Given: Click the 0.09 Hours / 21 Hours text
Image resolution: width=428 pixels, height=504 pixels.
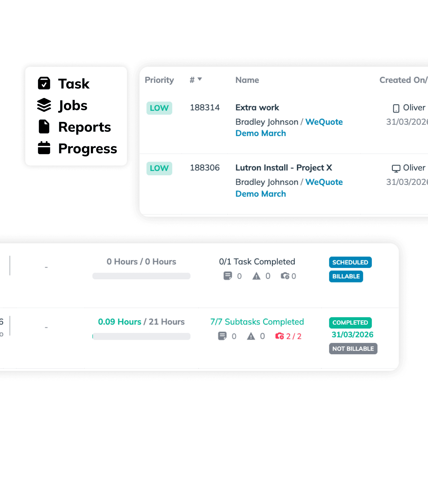Looking at the screenshot, I should click(x=141, y=322).
